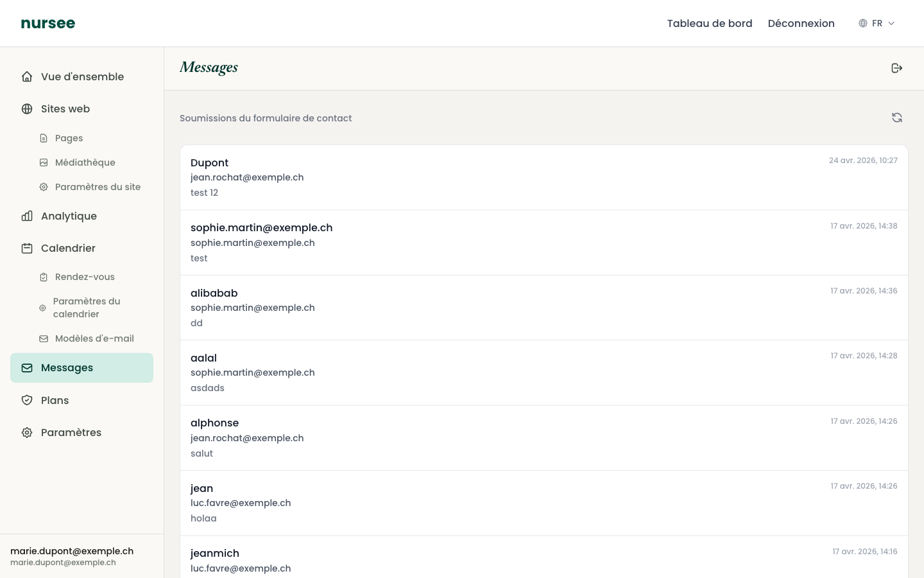
Task: Click the home icon for Vue d'ensemble
Action: click(x=27, y=76)
